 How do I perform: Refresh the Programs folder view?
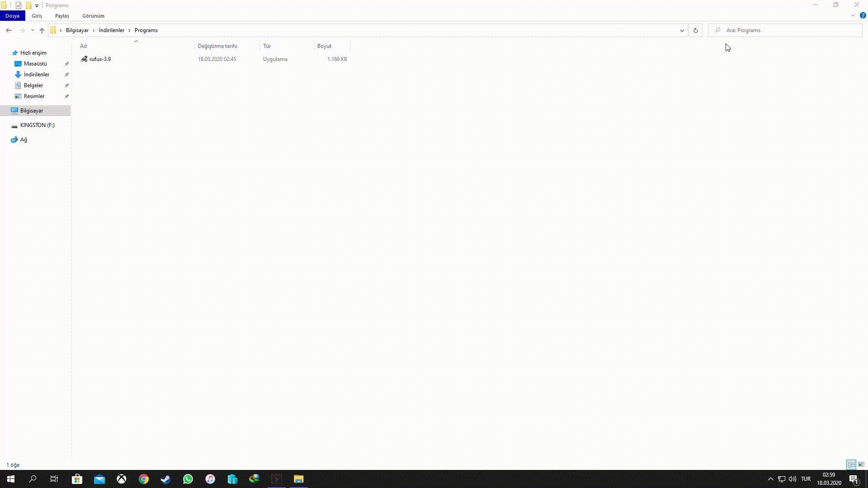[x=695, y=30]
